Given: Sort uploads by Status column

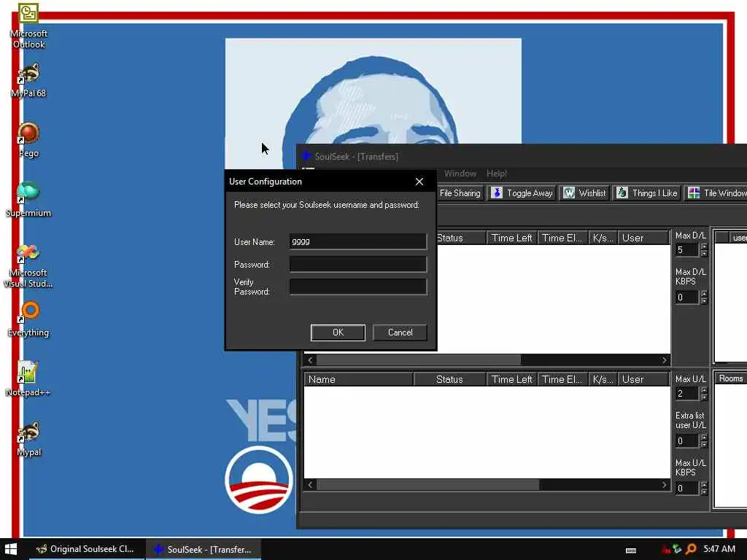Looking at the screenshot, I should (x=449, y=379).
